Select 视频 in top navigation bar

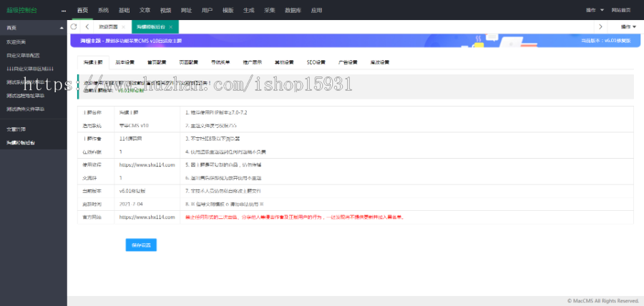coord(165,11)
